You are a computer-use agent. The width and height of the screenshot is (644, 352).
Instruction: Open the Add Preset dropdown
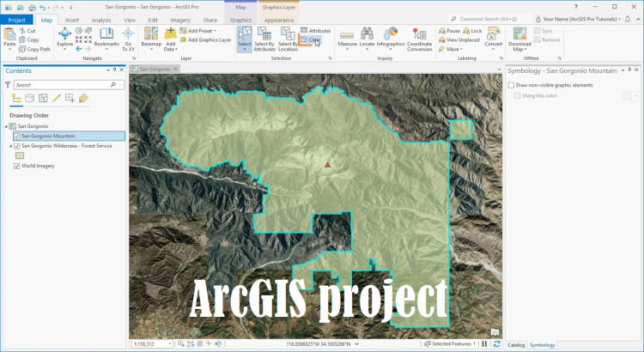point(215,31)
